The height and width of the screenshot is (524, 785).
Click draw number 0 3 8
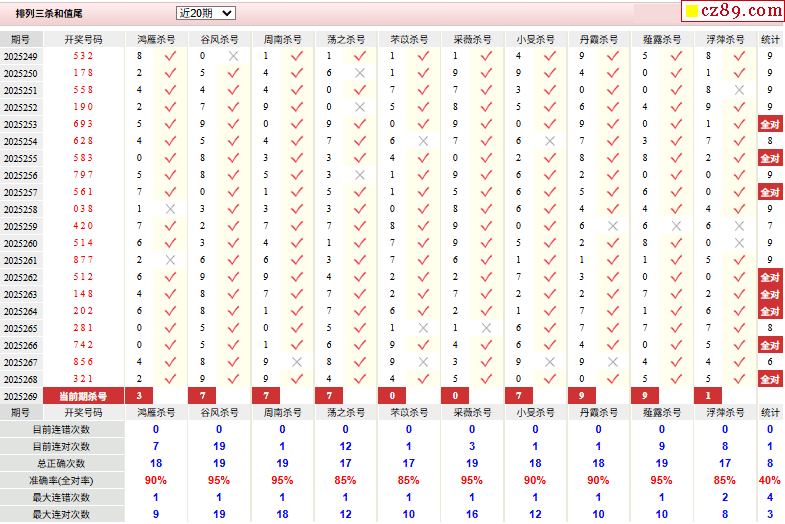(x=84, y=209)
